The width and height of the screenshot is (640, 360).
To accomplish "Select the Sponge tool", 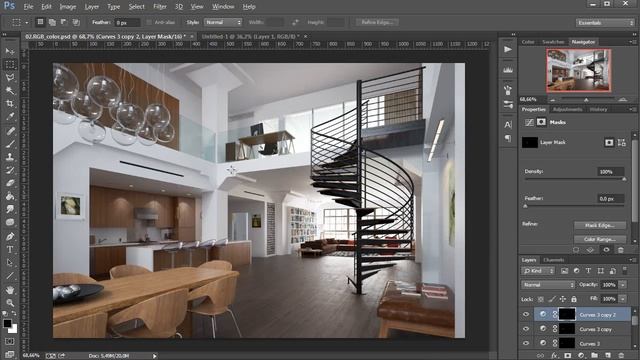I will pos(10,222).
